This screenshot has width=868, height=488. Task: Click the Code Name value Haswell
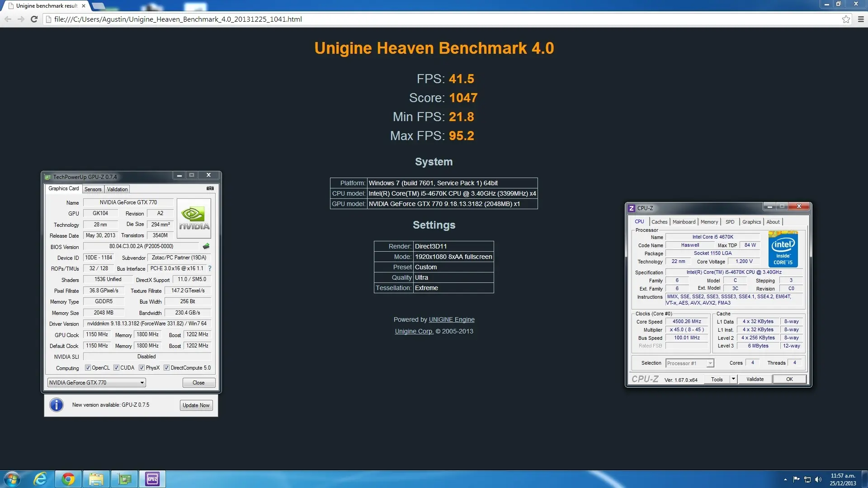pos(690,245)
